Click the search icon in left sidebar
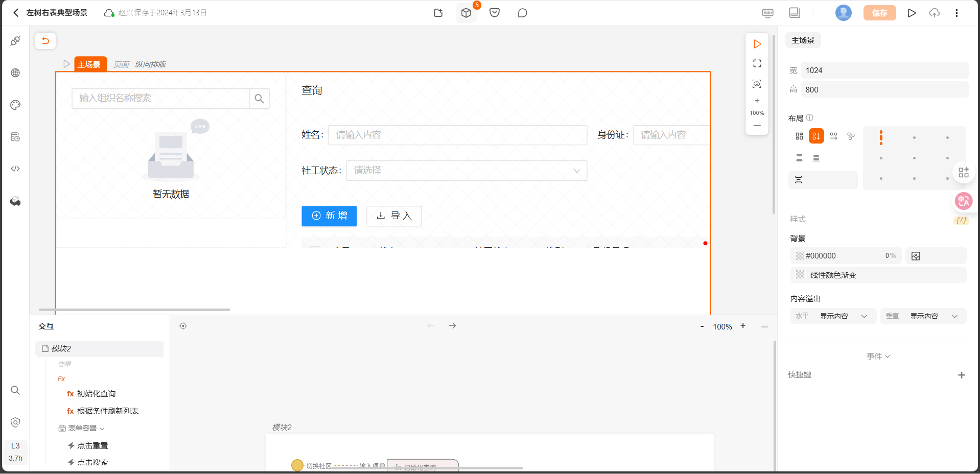 coord(15,390)
